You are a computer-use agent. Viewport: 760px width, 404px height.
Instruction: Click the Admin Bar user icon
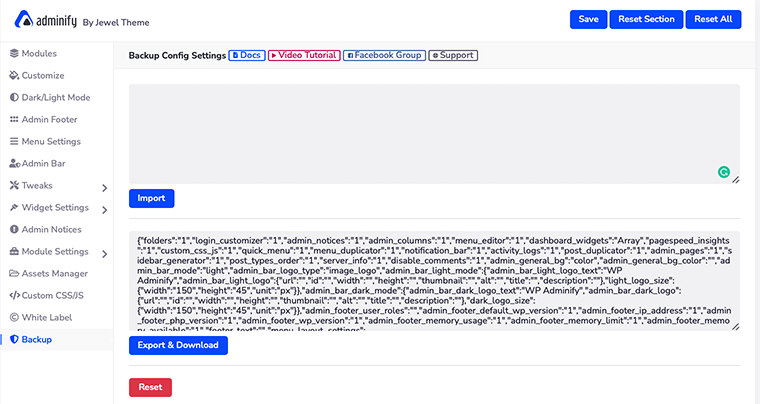click(x=14, y=163)
